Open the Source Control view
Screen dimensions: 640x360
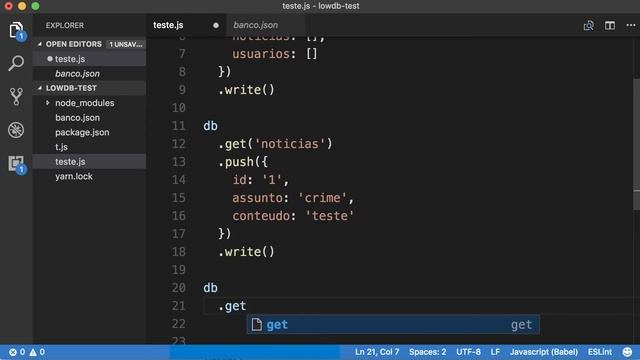click(16, 97)
